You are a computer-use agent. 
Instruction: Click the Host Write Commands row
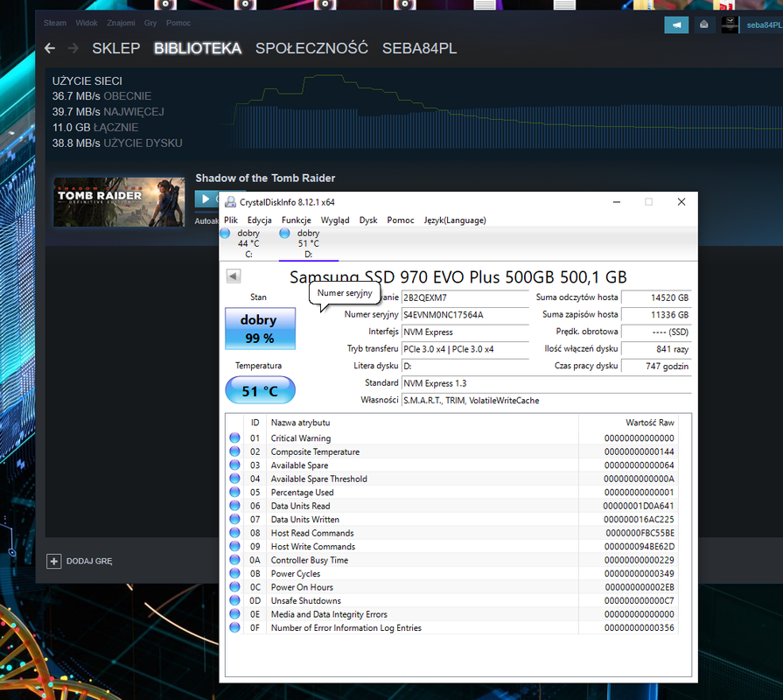click(x=452, y=547)
